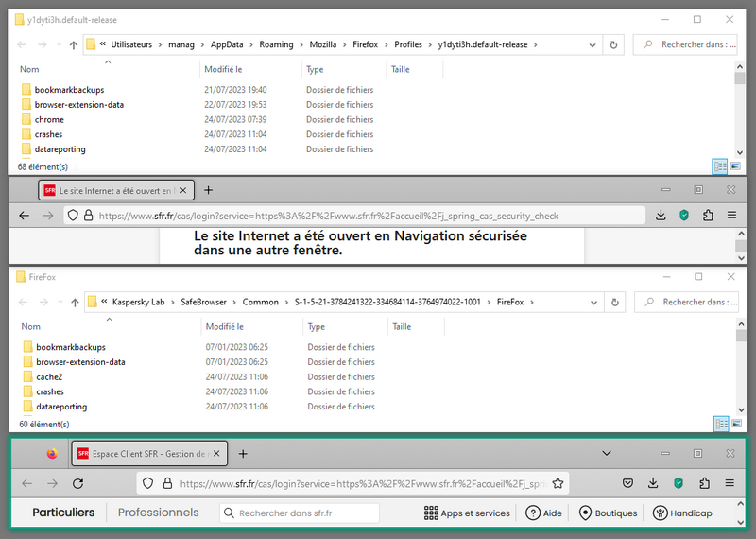The height and width of the screenshot is (539, 756).
Task: Select bookmarkbackups folder dated 21/07/2023
Action: [69, 90]
